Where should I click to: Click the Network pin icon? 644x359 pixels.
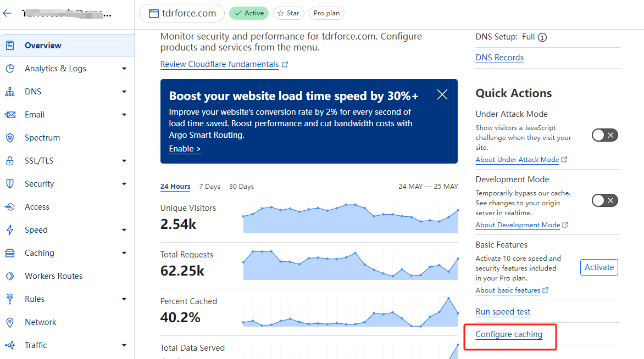point(10,322)
